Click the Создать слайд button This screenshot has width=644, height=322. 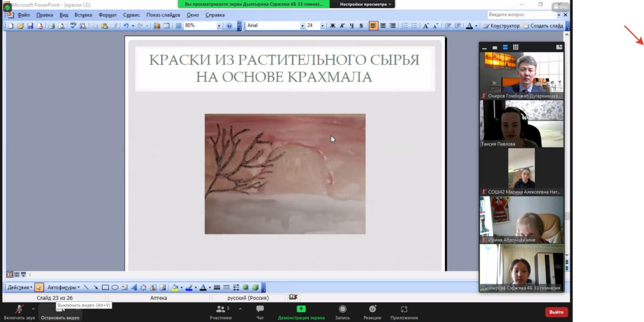543,26
